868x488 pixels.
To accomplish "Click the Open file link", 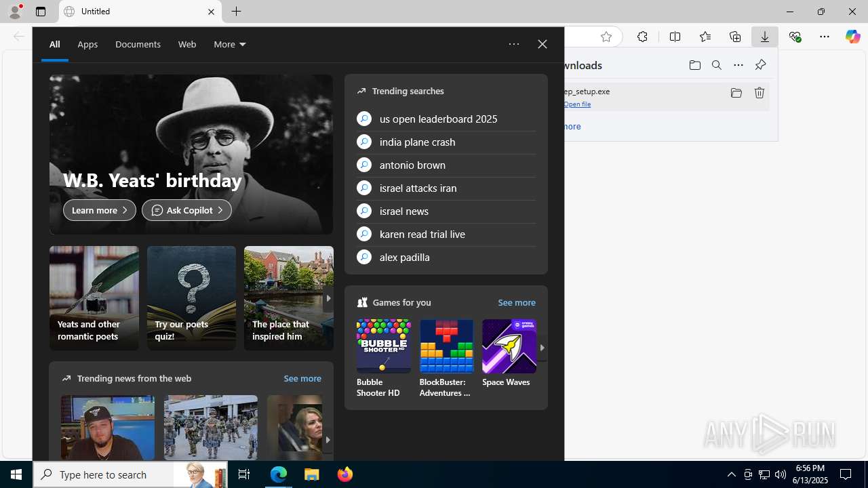I will coord(577,104).
